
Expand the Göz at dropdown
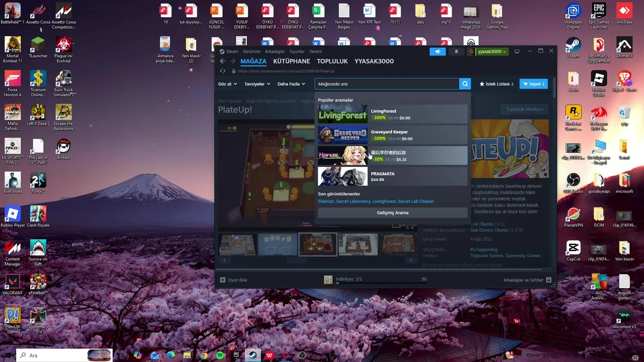coord(227,84)
